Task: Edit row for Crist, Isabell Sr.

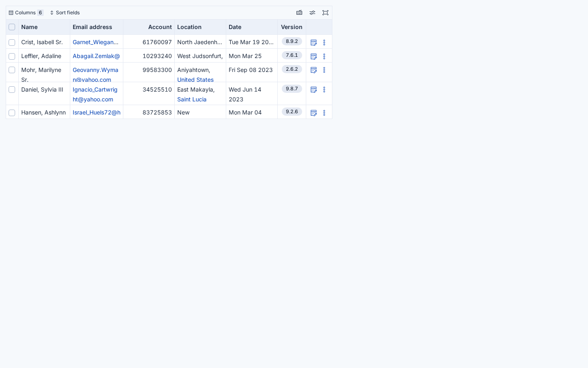Action: point(314,43)
